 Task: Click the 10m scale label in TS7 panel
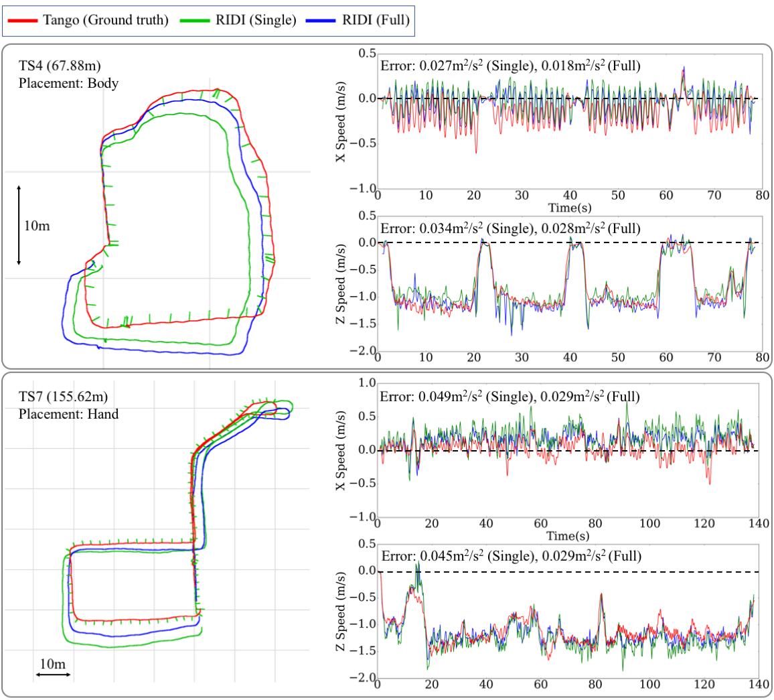click(x=53, y=664)
